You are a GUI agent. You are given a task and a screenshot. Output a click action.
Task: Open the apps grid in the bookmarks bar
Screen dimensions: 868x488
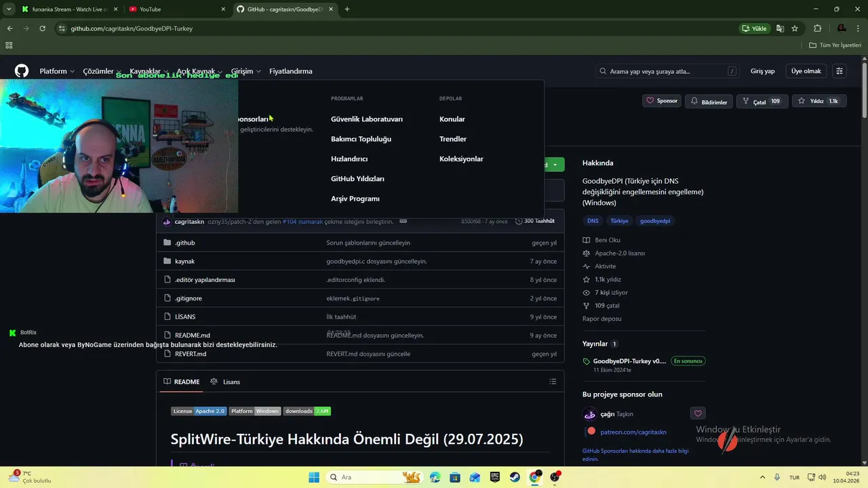pyautogui.click(x=9, y=45)
